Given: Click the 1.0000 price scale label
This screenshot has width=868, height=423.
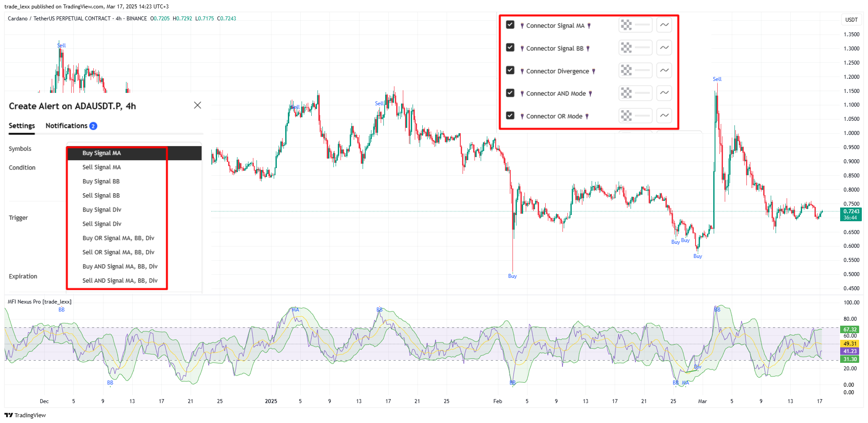Looking at the screenshot, I should 851,133.
